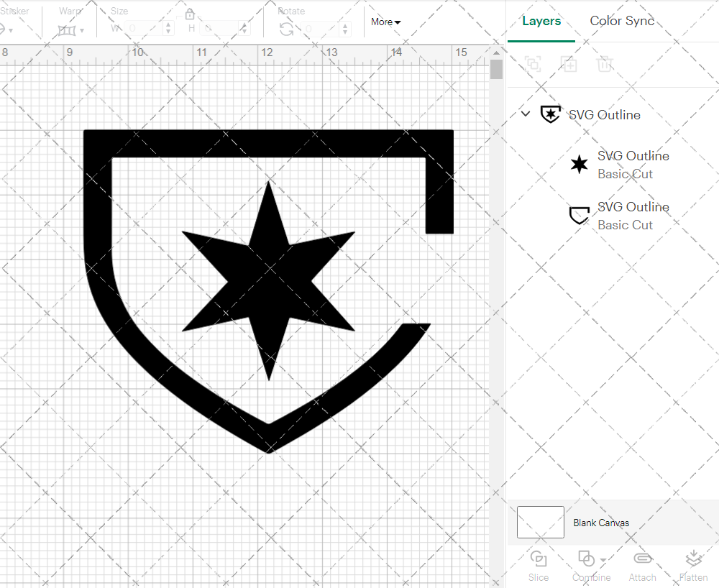
Task: Select the Layers tab
Action: 541,21
